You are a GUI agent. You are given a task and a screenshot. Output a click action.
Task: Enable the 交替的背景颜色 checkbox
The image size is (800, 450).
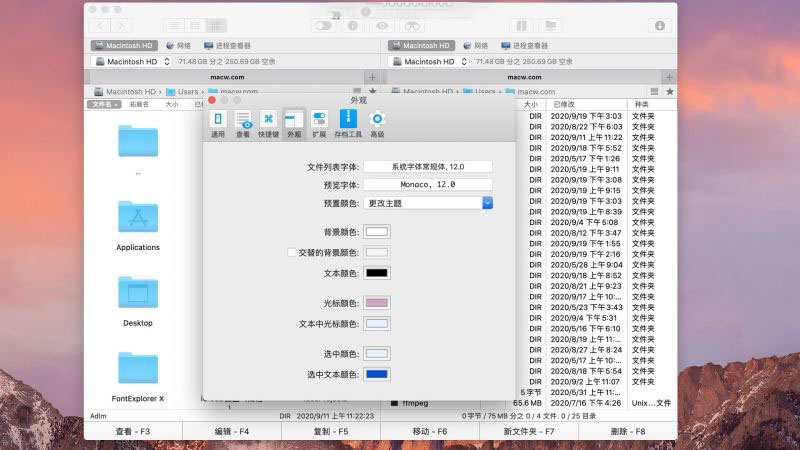tap(291, 253)
